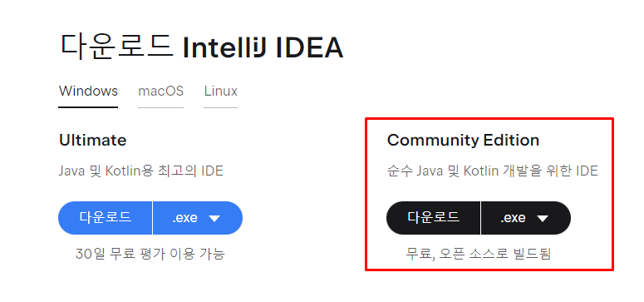Click the .exe label on blue button

184,218
